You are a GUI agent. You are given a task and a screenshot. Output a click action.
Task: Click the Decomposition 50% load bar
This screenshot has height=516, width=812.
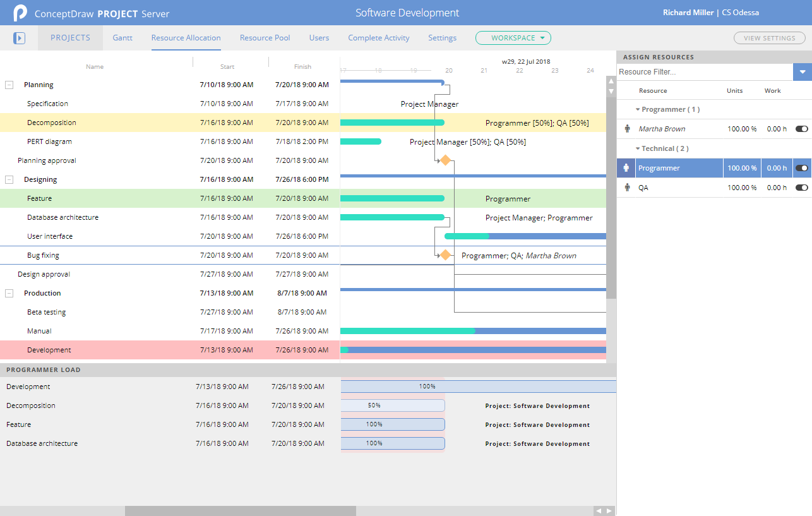pos(393,405)
